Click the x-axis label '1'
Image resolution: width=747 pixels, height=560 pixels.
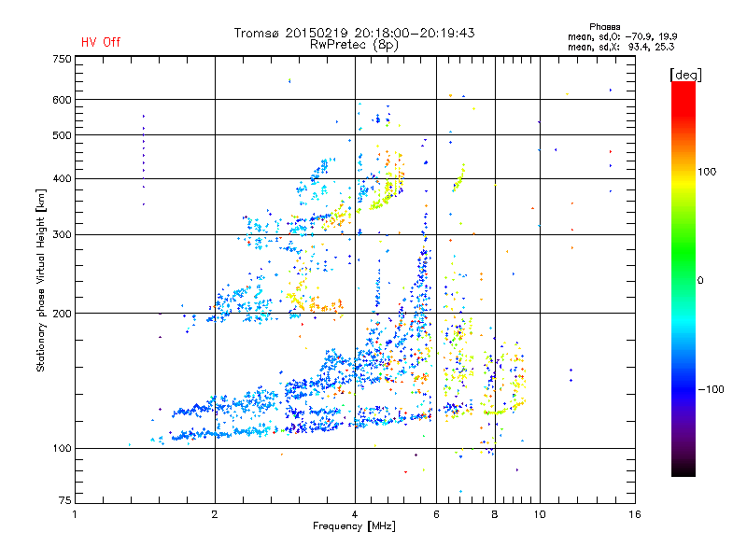[x=75, y=514]
